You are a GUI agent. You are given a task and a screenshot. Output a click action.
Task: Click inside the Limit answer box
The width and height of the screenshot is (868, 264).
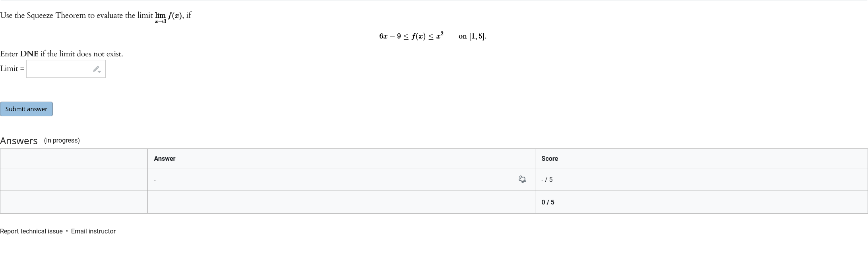(60, 69)
